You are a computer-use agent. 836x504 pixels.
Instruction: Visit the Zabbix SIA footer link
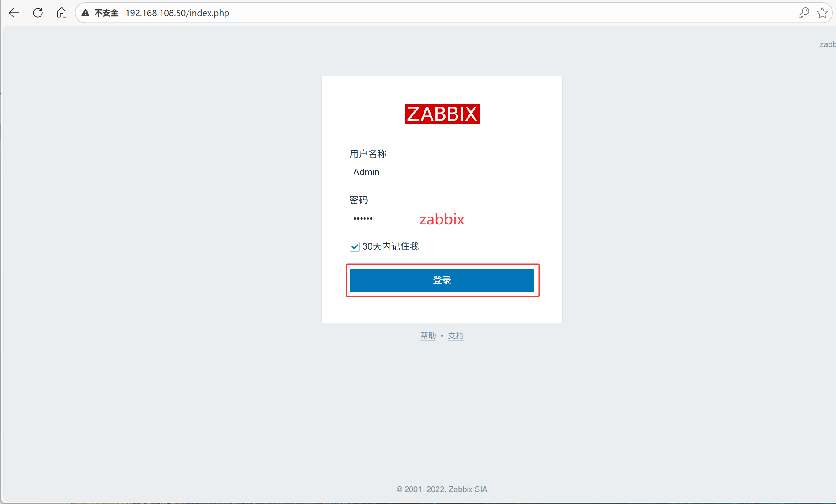tap(468, 489)
